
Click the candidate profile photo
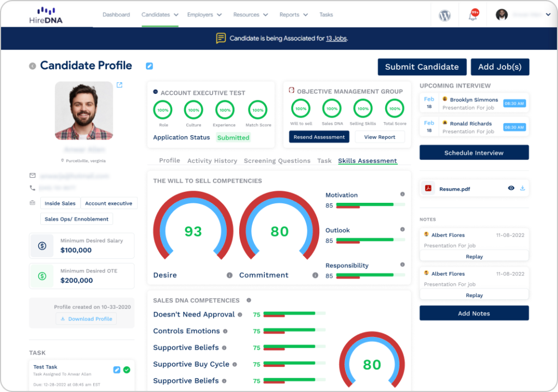tap(84, 111)
